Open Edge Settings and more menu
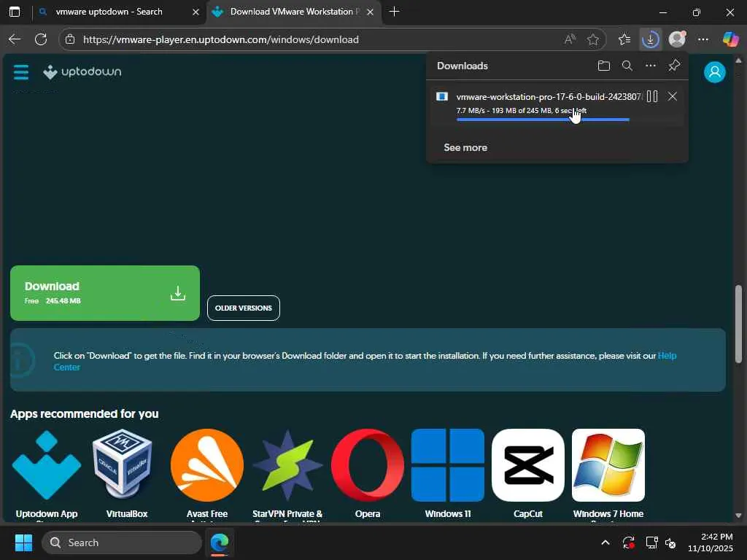This screenshot has height=560, width=747. tap(703, 39)
